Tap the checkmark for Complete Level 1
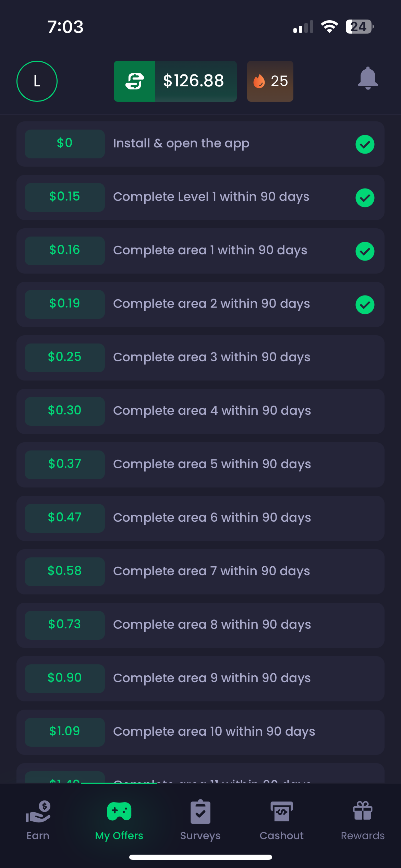 (x=365, y=198)
